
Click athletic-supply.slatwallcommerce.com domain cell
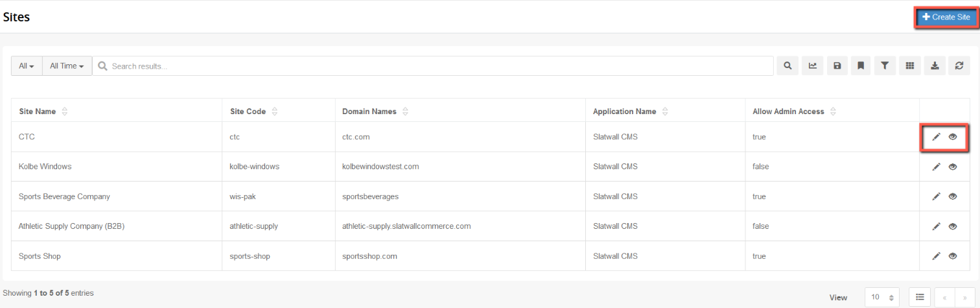460,226
